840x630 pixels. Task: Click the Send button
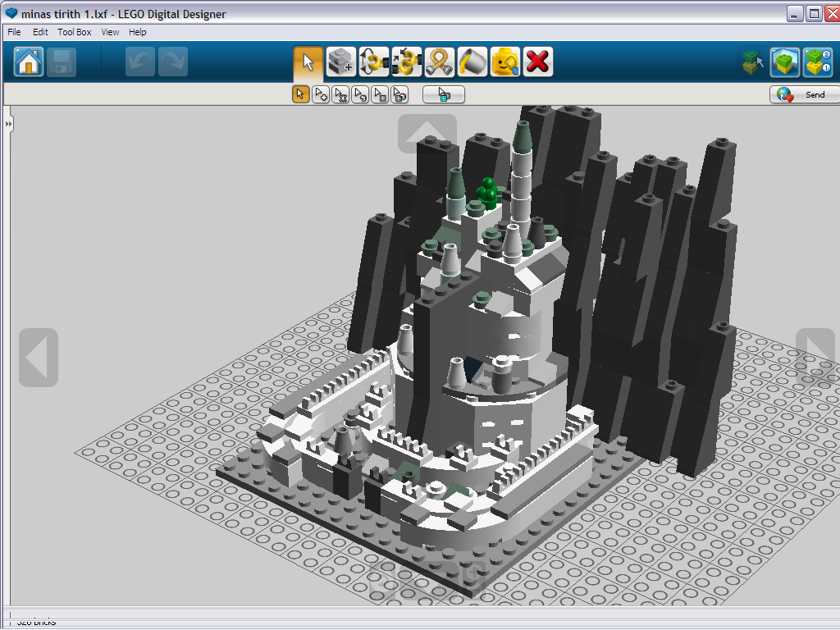tap(802, 95)
